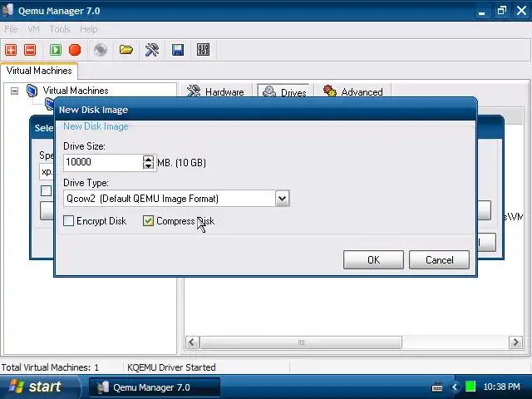Open the yellow folder toolbar icon

click(126, 50)
